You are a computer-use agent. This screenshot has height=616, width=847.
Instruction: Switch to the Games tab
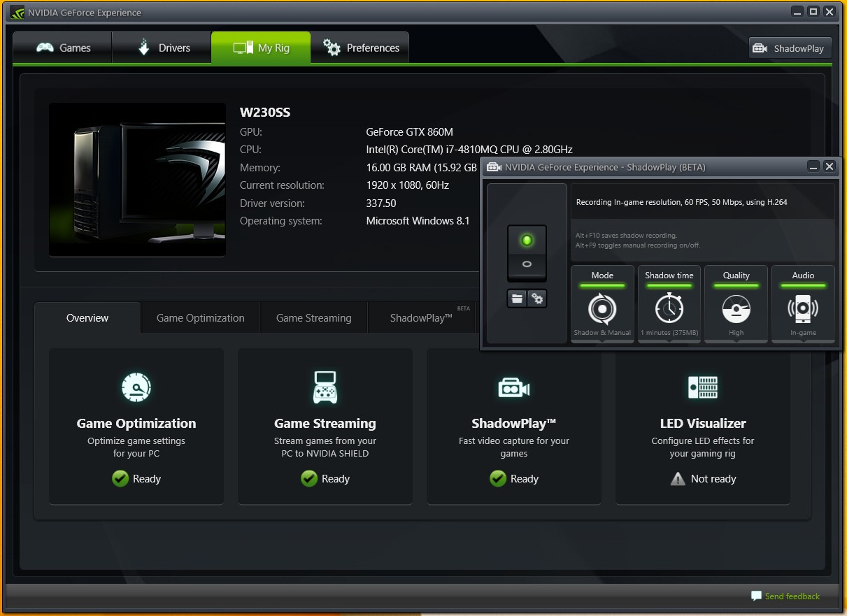pyautogui.click(x=62, y=48)
